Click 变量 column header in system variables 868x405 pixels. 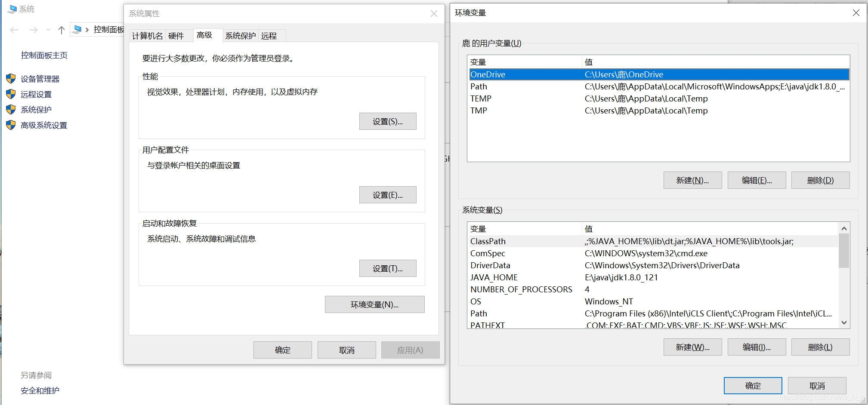point(525,229)
